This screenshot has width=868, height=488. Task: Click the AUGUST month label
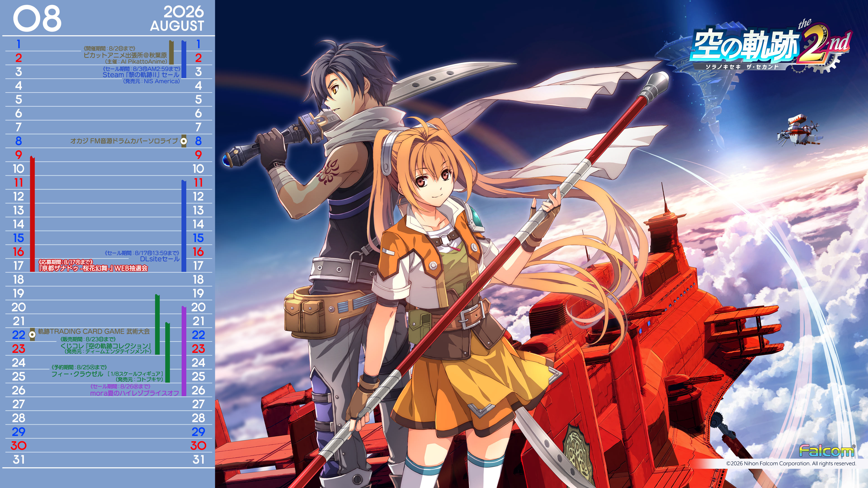(x=177, y=26)
